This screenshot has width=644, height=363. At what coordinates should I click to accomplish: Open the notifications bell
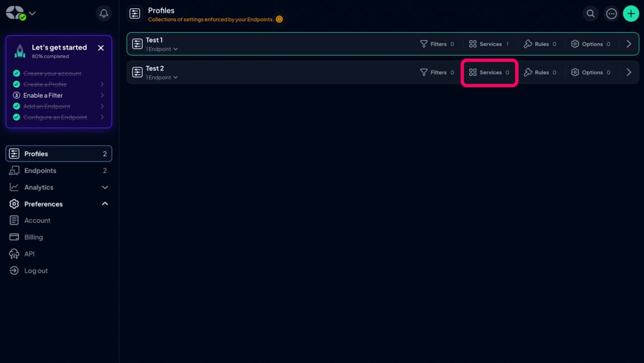coord(104,14)
